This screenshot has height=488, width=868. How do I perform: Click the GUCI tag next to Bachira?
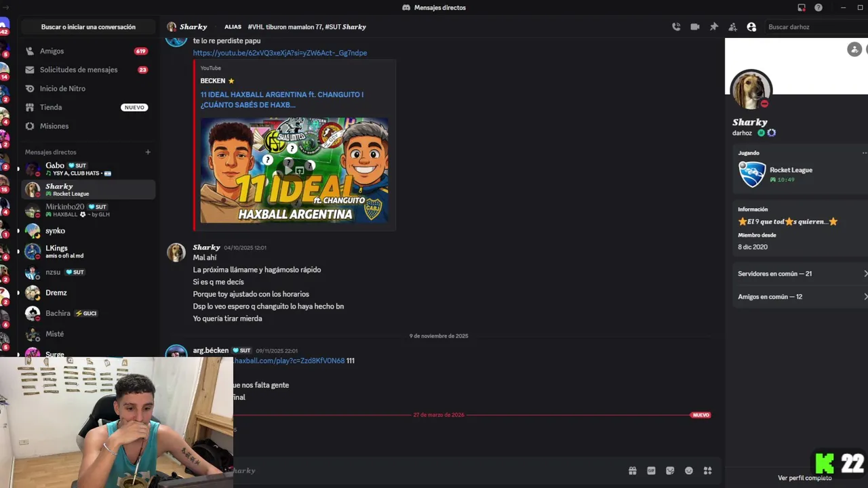point(86,313)
